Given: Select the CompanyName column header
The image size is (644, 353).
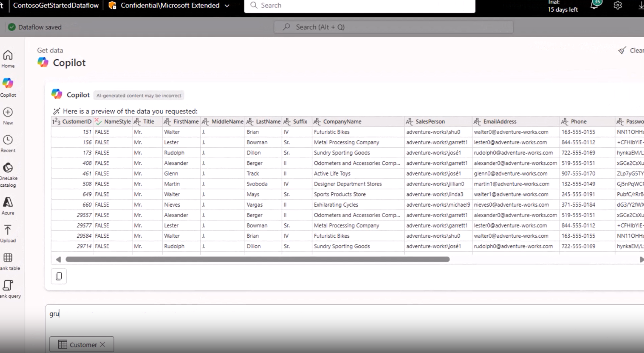Looking at the screenshot, I should pos(342,121).
